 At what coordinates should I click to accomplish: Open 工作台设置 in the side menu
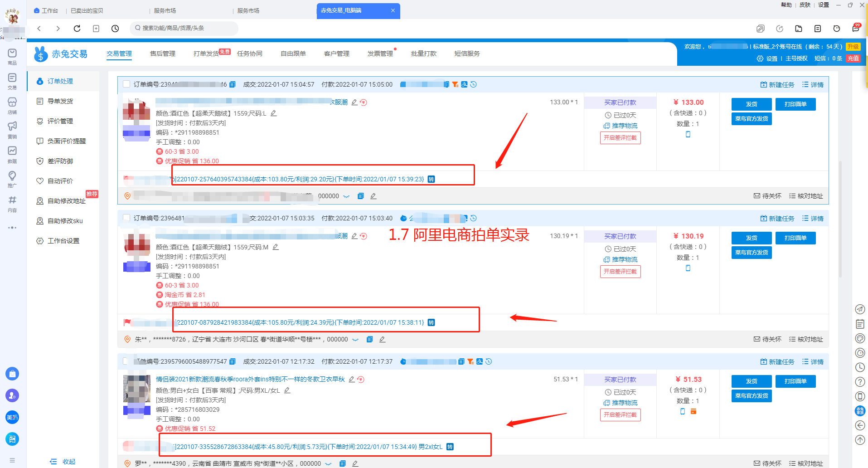click(63, 241)
